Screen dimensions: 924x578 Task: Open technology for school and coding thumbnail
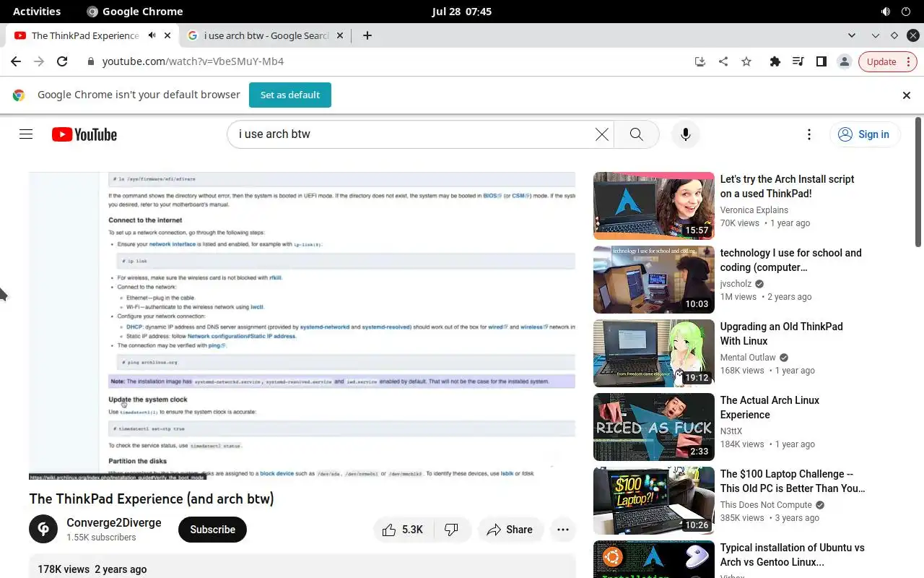tap(654, 280)
